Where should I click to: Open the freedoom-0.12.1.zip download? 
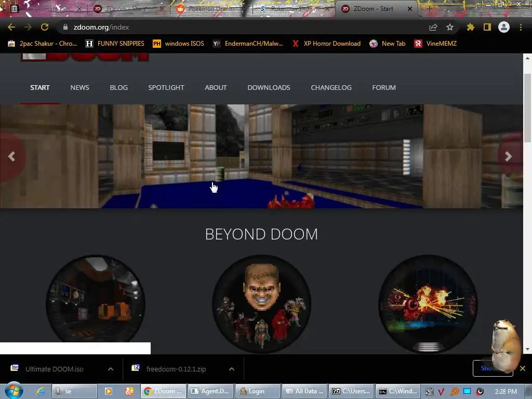(x=176, y=369)
